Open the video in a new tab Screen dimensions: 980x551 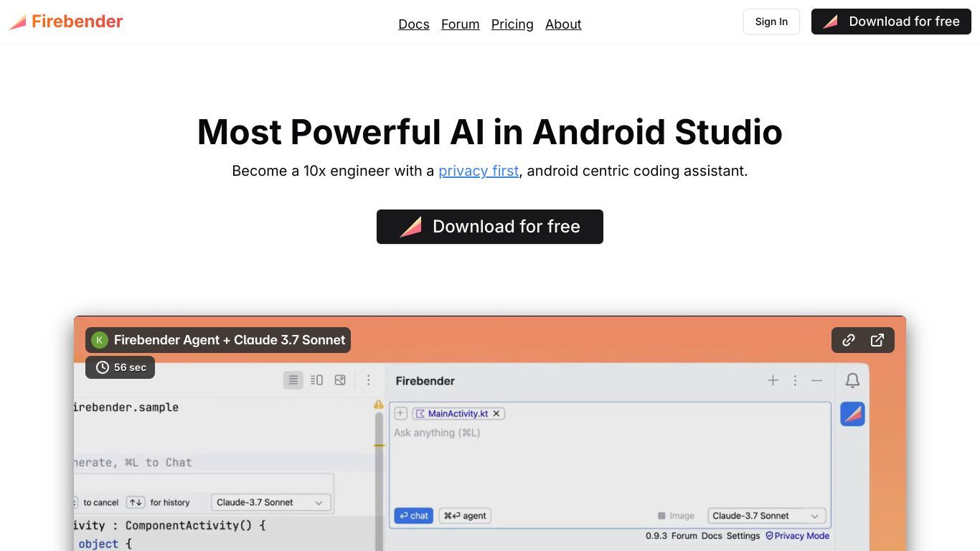pyautogui.click(x=877, y=340)
